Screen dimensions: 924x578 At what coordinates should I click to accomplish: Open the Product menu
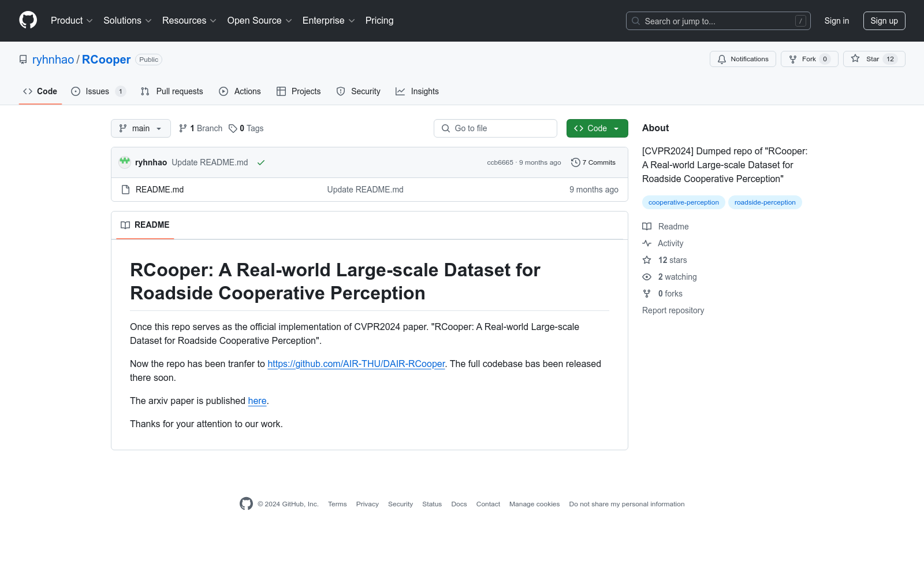(72, 20)
